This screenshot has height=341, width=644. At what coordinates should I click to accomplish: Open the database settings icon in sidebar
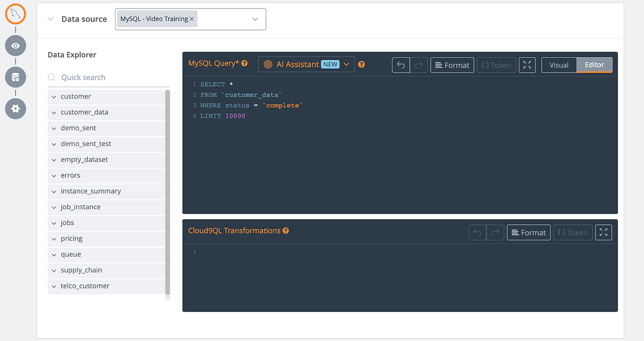[16, 77]
